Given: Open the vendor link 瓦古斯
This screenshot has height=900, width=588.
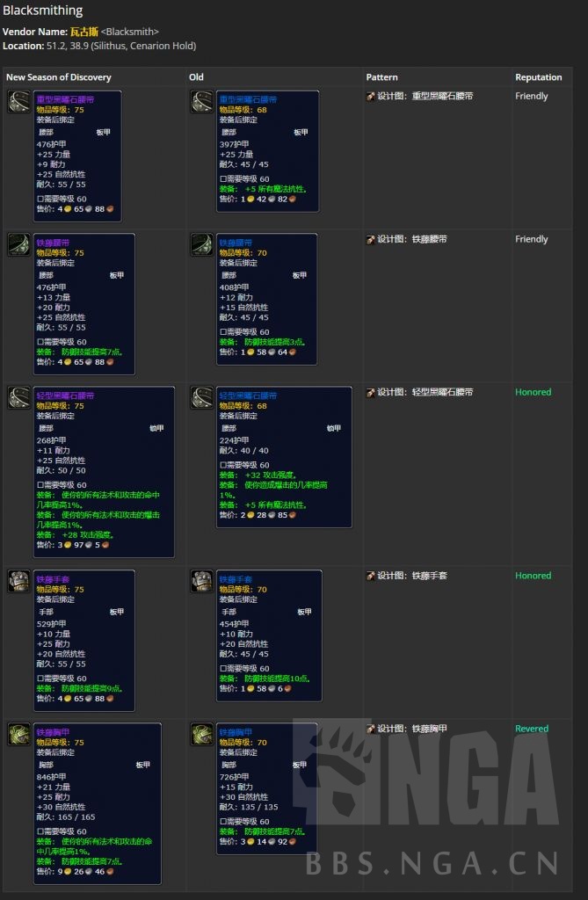Looking at the screenshot, I should (x=83, y=32).
